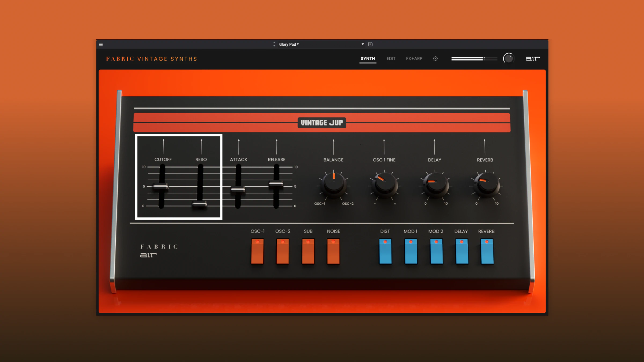Click the AIR logo in header

click(x=532, y=58)
